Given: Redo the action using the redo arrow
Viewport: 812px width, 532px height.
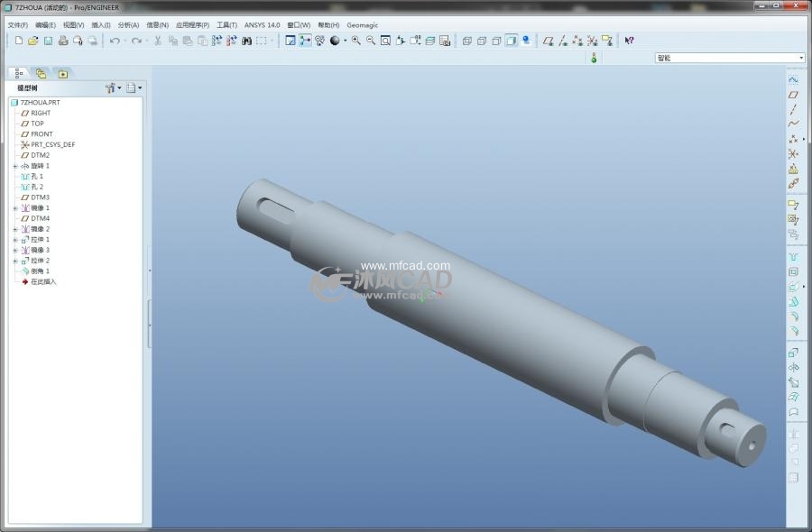Looking at the screenshot, I should [x=136, y=41].
